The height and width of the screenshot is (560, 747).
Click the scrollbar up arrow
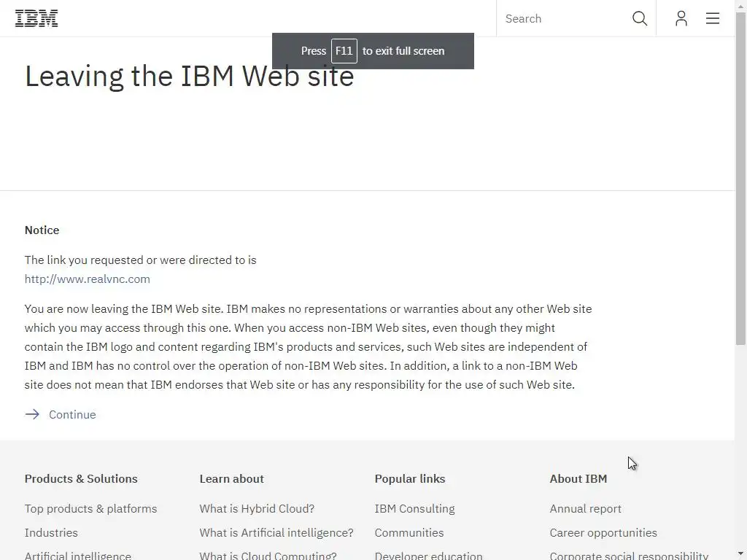point(741,5)
